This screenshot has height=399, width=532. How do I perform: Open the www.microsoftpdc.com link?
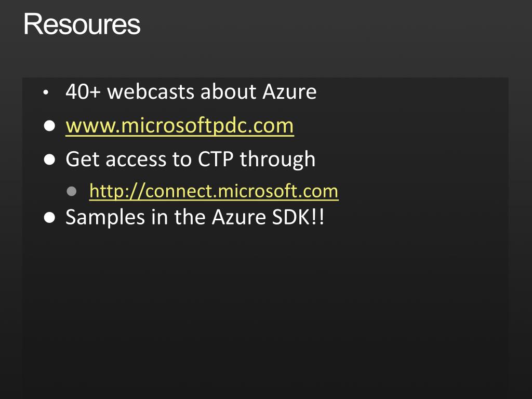tap(179, 126)
